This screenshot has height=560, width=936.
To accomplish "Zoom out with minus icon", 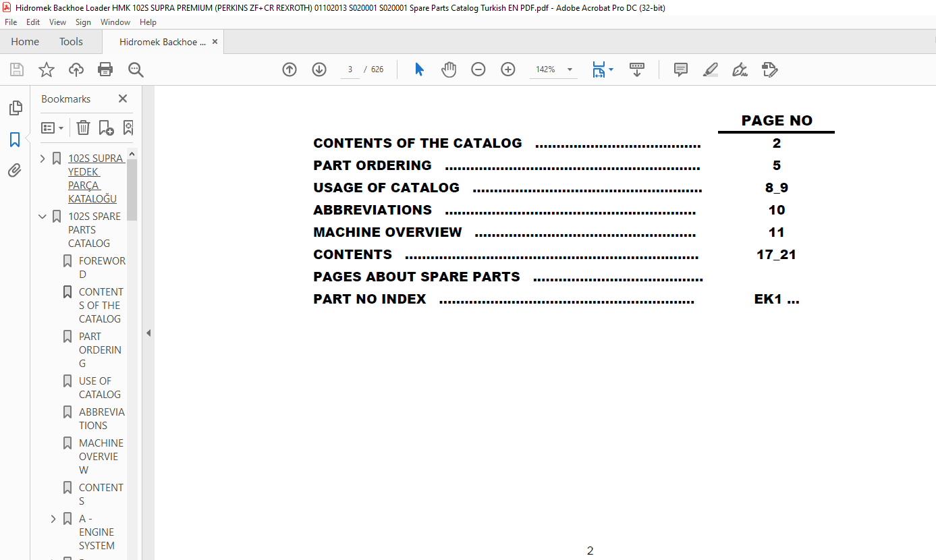I will click(478, 69).
